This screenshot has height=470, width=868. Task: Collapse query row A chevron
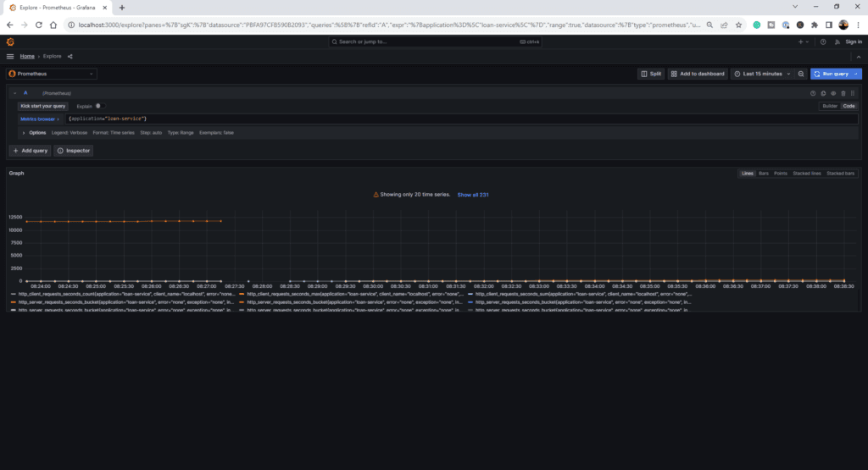pyautogui.click(x=15, y=93)
